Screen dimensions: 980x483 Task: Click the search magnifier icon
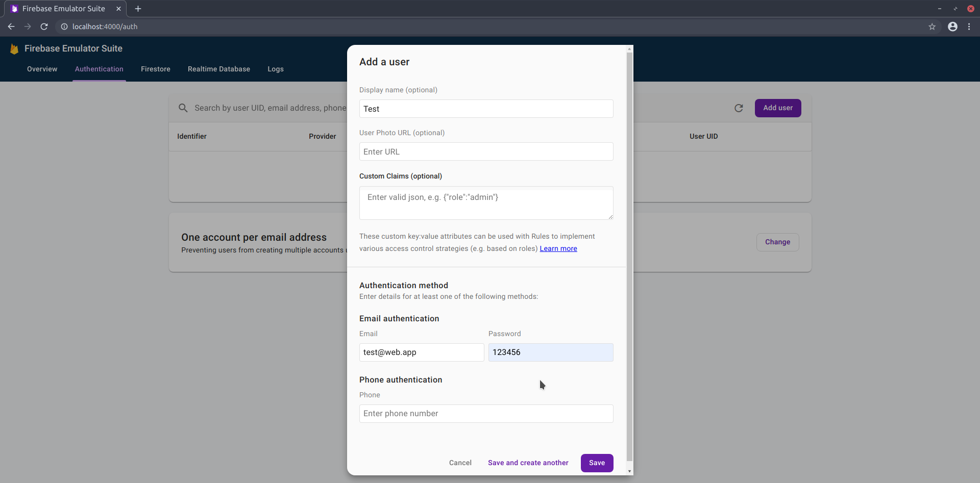pos(183,108)
